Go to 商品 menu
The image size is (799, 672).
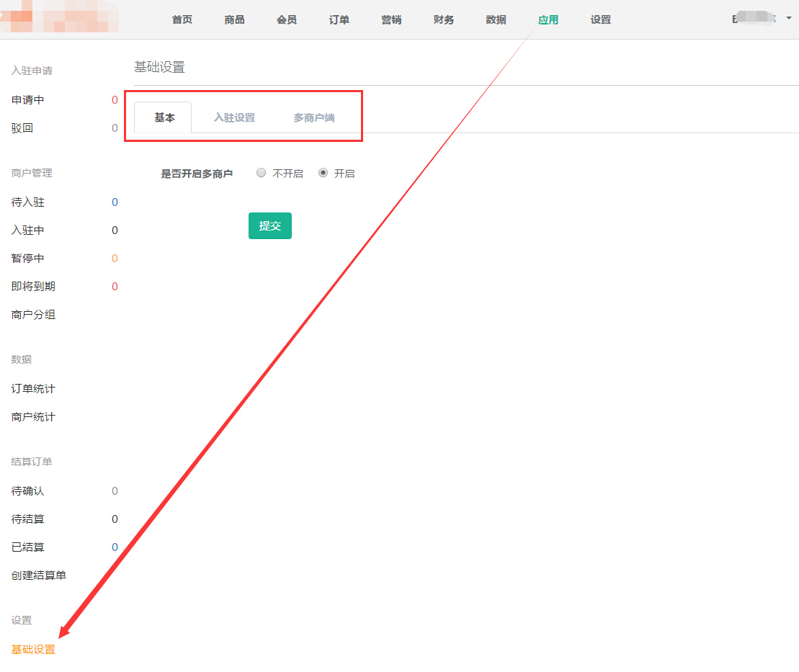tap(234, 19)
